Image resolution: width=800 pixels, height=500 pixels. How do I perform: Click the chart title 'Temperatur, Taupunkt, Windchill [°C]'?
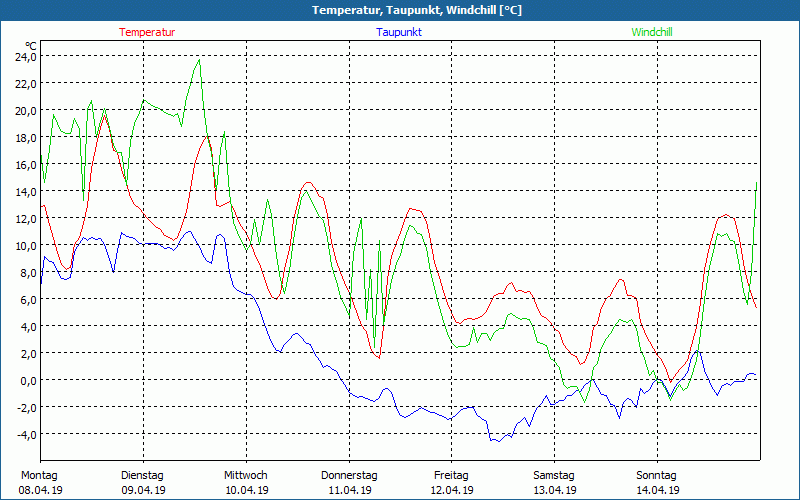click(417, 10)
